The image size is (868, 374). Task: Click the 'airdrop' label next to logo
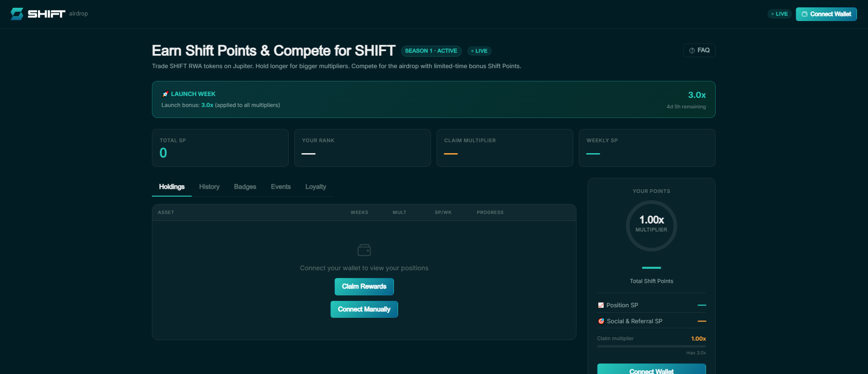coord(78,14)
